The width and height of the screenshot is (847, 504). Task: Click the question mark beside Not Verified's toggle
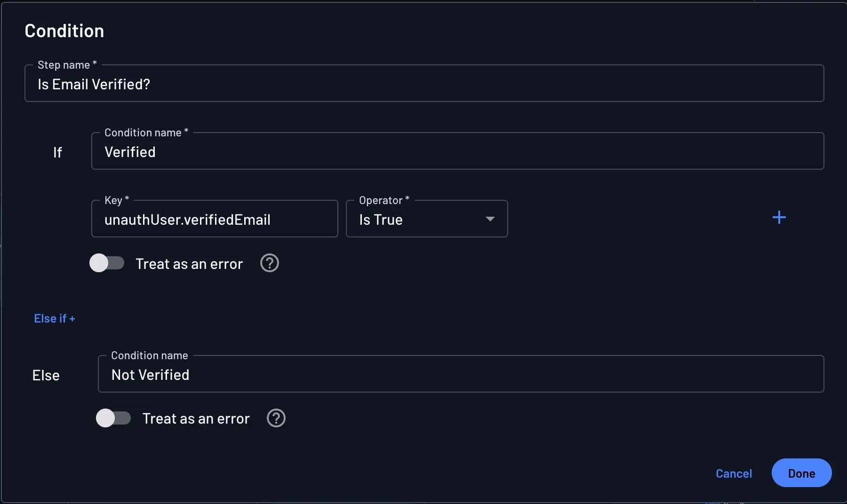coord(276,418)
